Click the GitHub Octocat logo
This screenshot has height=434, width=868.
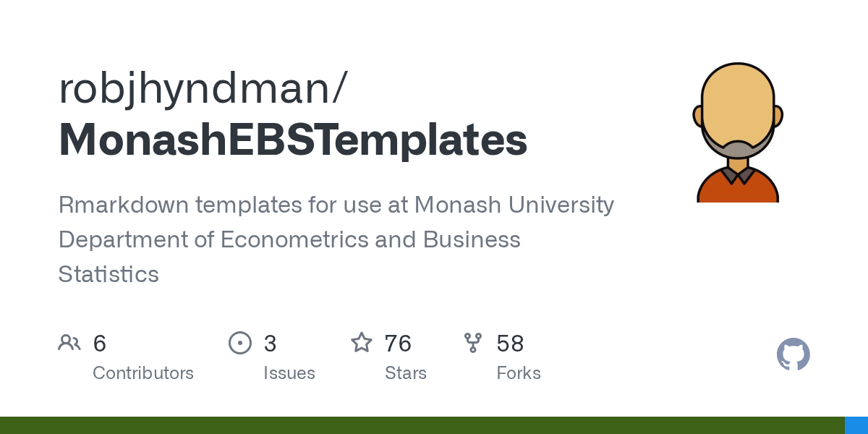tap(793, 354)
